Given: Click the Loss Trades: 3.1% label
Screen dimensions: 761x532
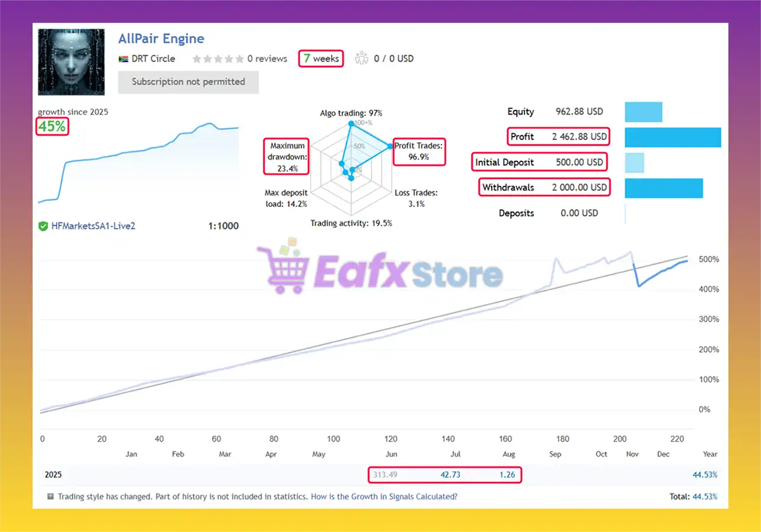Looking at the screenshot, I should pyautogui.click(x=416, y=198).
